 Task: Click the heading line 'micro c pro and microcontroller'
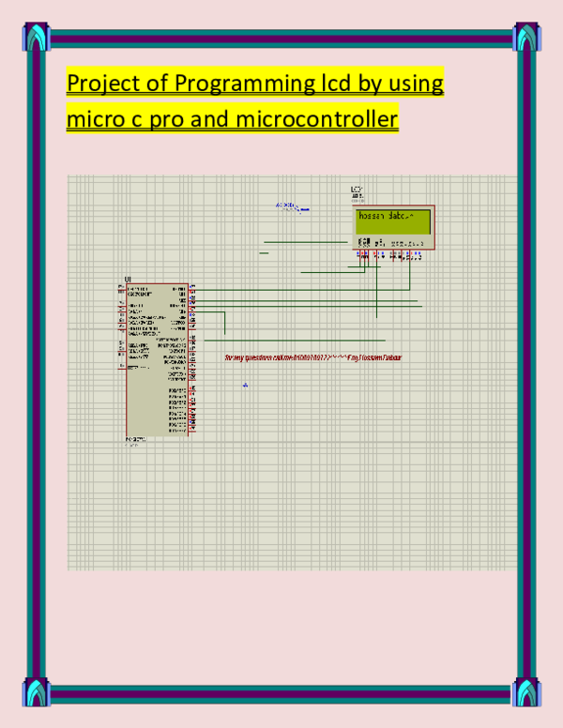click(x=233, y=118)
